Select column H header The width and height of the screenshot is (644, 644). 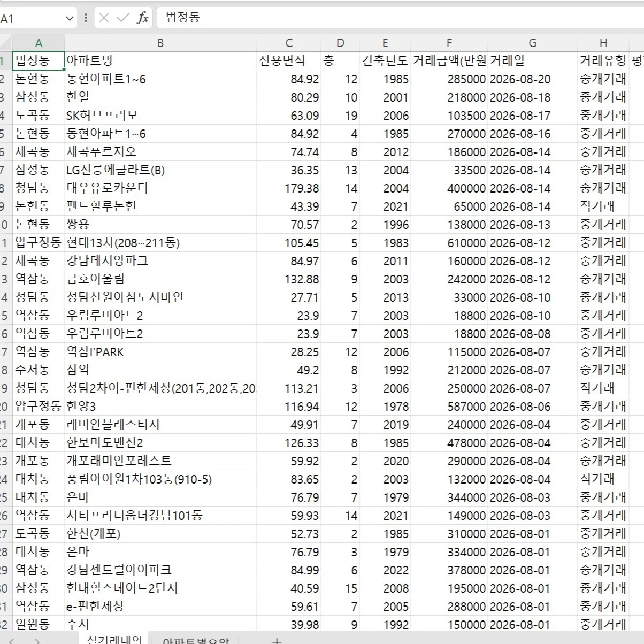click(x=603, y=43)
